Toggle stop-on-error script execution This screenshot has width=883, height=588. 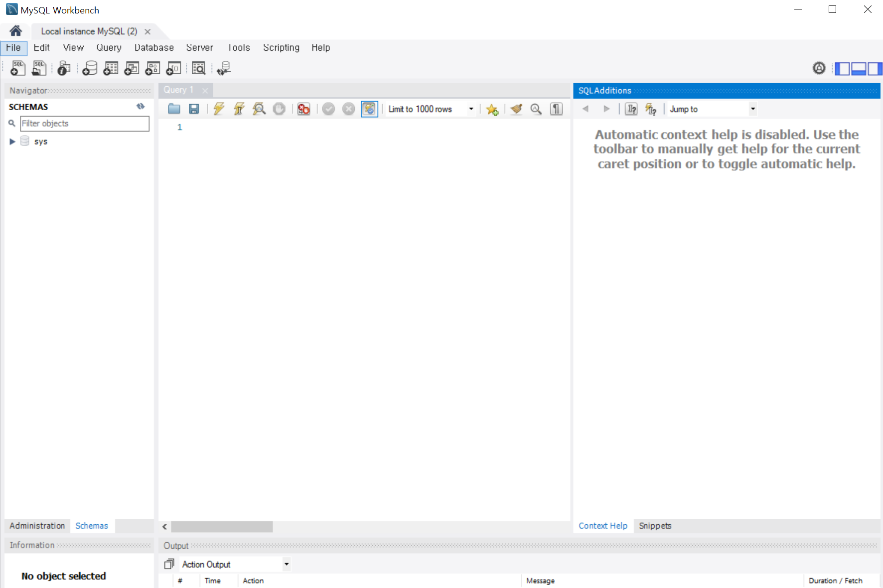click(x=303, y=109)
